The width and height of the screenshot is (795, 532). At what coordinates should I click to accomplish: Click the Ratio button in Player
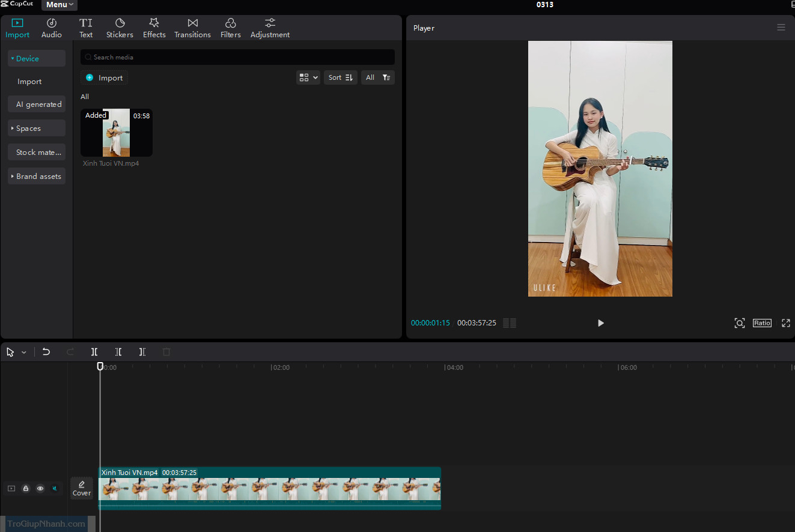point(762,323)
